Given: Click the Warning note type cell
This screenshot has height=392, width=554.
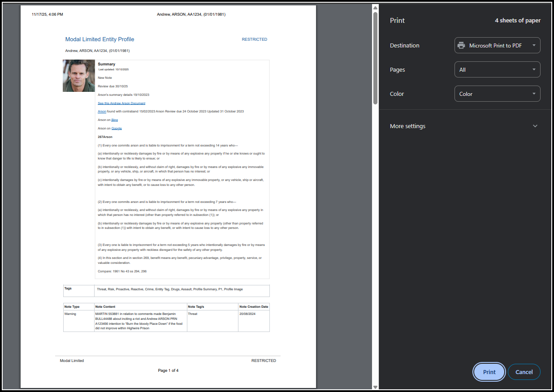Looking at the screenshot, I should [x=70, y=314].
